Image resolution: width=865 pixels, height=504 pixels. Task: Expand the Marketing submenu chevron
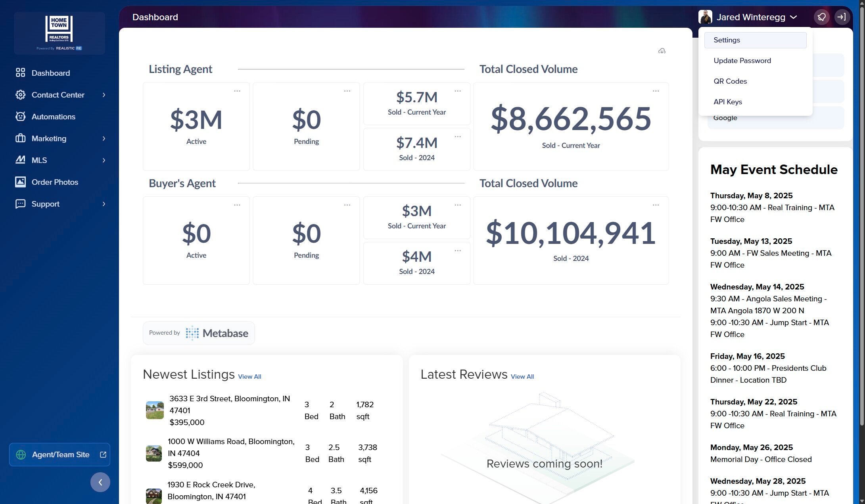[x=104, y=138]
